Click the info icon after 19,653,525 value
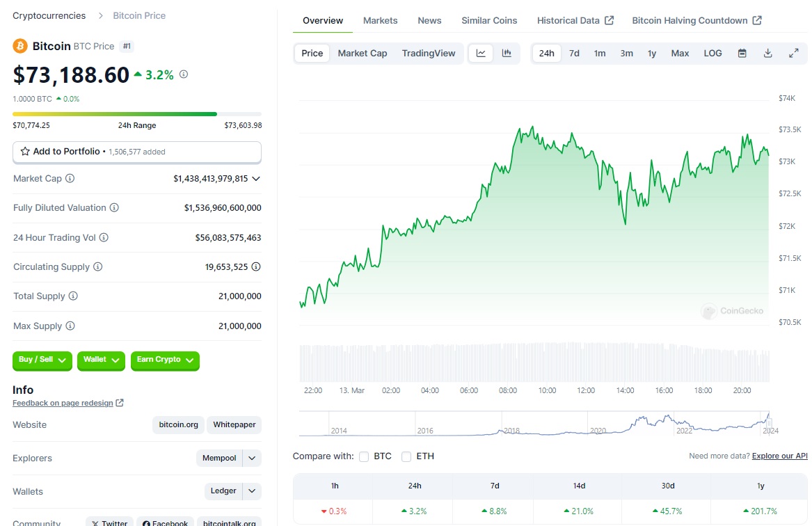The width and height of the screenshot is (812, 526). pyautogui.click(x=256, y=266)
